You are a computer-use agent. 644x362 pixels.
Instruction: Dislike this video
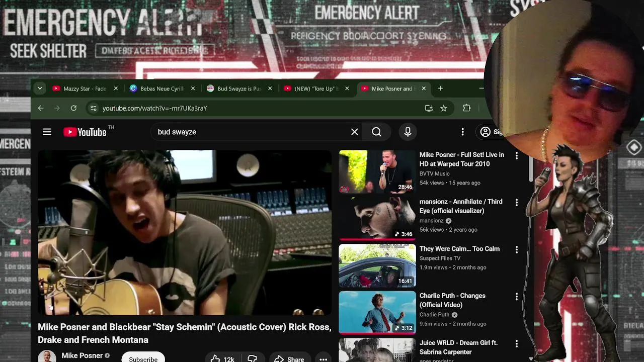253,358
